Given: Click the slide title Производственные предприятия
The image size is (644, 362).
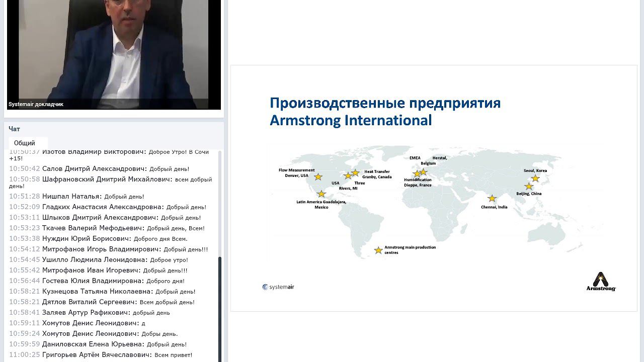Looking at the screenshot, I should (x=385, y=103).
